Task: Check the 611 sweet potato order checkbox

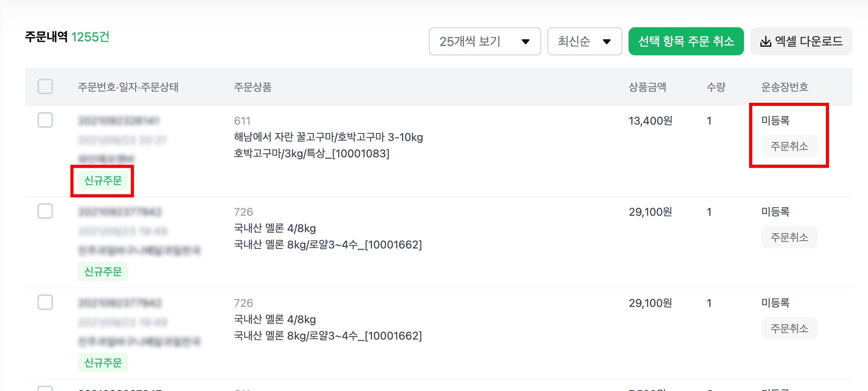Action: tap(45, 120)
